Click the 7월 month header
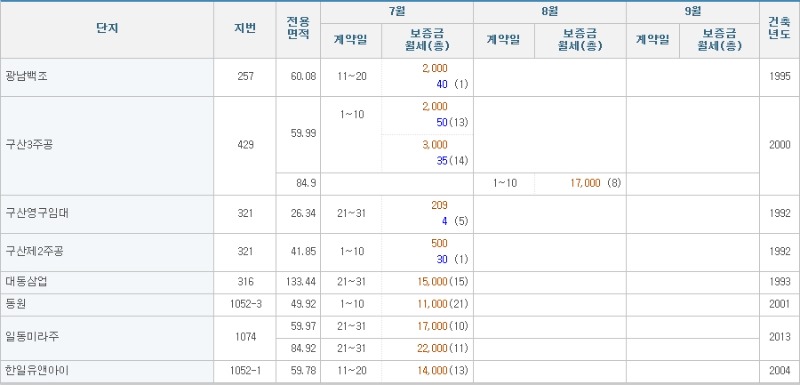800x385 pixels. [397, 12]
